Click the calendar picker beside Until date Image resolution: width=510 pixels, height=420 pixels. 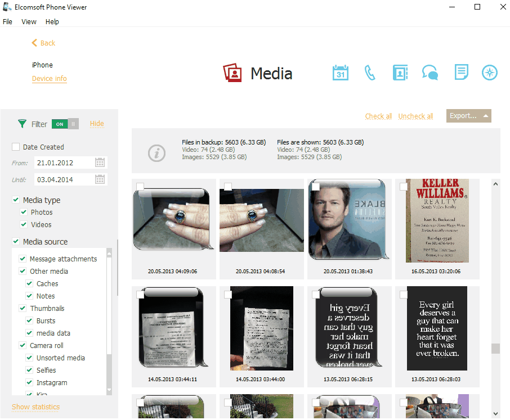[x=100, y=179]
